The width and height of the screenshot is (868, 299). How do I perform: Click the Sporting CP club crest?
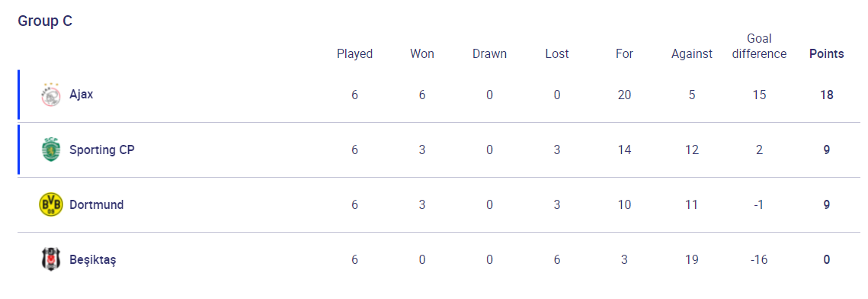pyautogui.click(x=51, y=149)
